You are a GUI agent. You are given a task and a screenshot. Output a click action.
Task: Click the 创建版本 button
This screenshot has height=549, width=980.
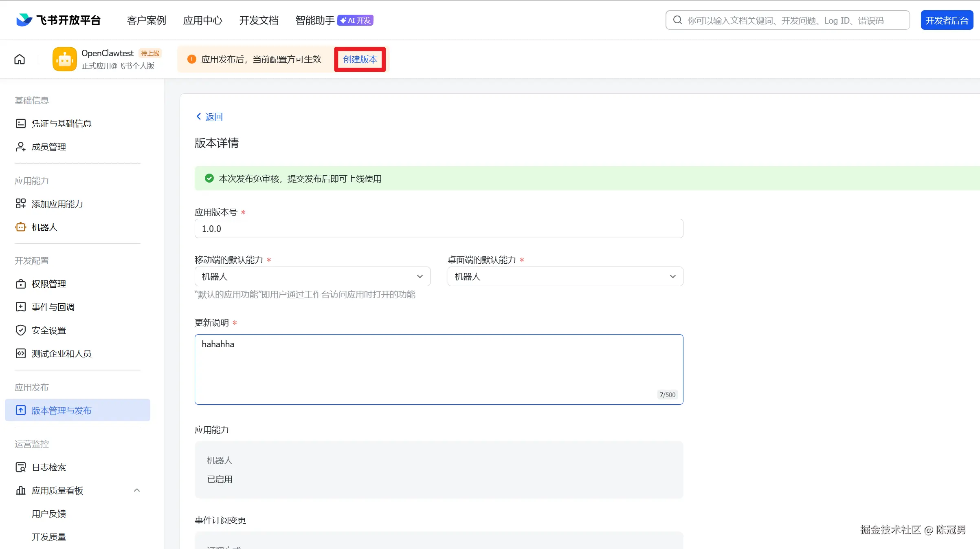point(360,60)
